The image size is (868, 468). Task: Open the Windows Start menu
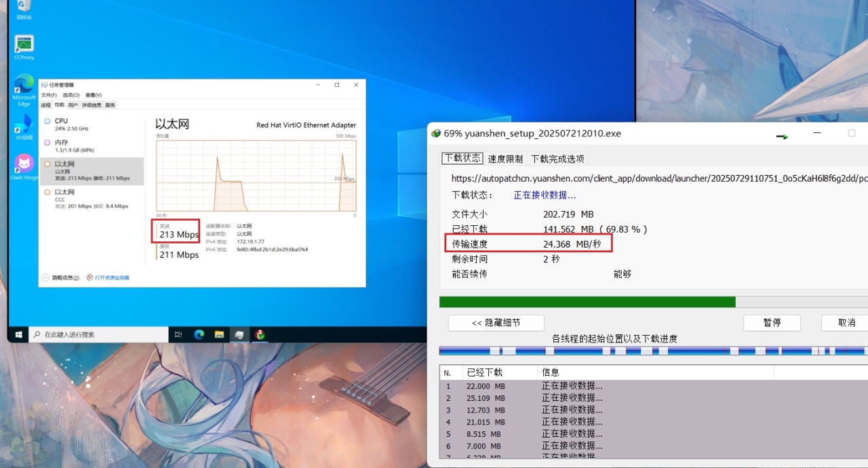(19, 334)
